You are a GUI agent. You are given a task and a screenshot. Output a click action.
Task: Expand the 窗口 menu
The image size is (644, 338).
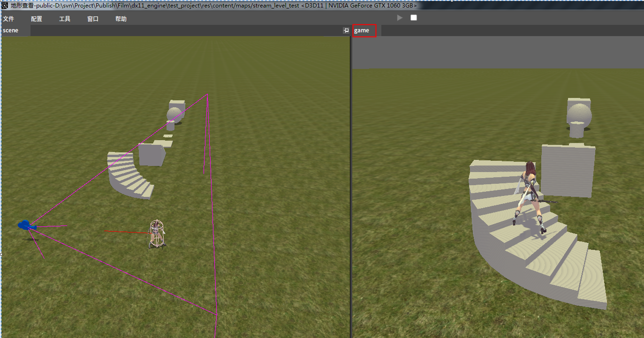click(93, 19)
